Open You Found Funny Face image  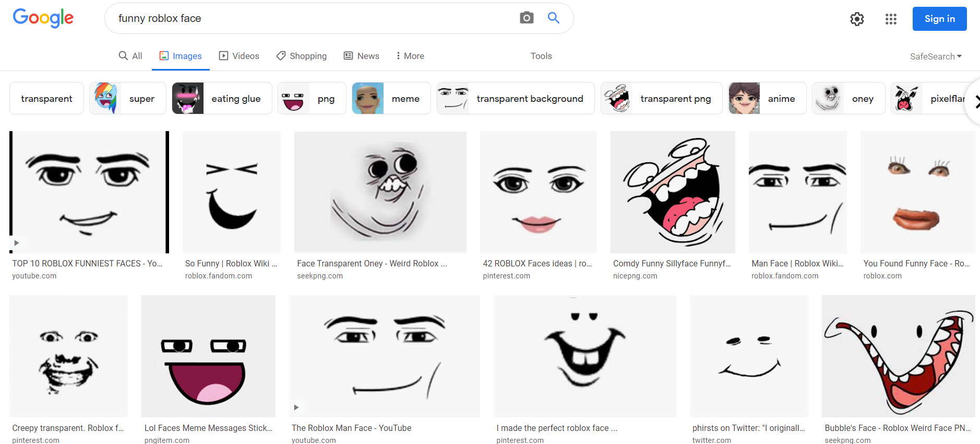pos(918,192)
